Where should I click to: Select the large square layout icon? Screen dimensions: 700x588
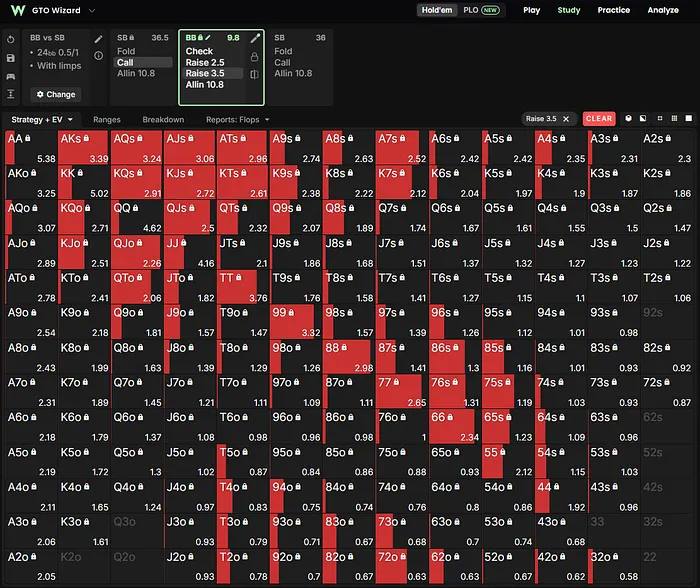point(689,118)
